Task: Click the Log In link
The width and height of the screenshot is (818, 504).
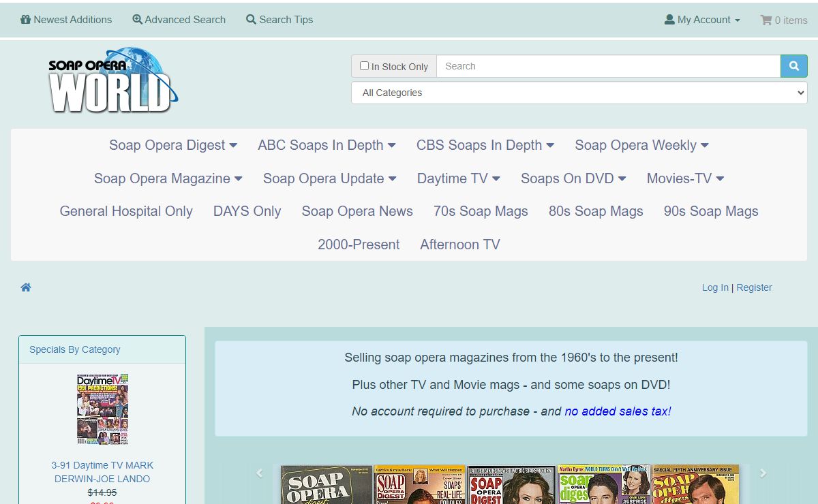Action: pyautogui.click(x=715, y=287)
